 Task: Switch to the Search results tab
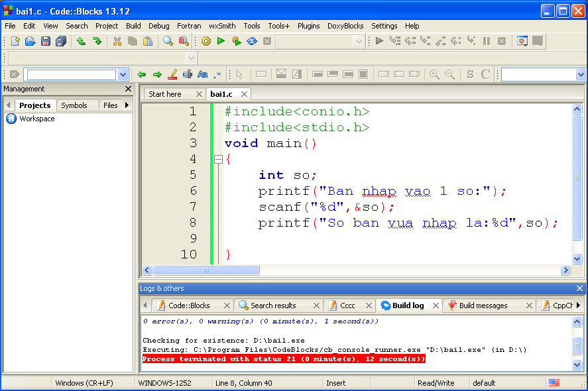tap(273, 306)
